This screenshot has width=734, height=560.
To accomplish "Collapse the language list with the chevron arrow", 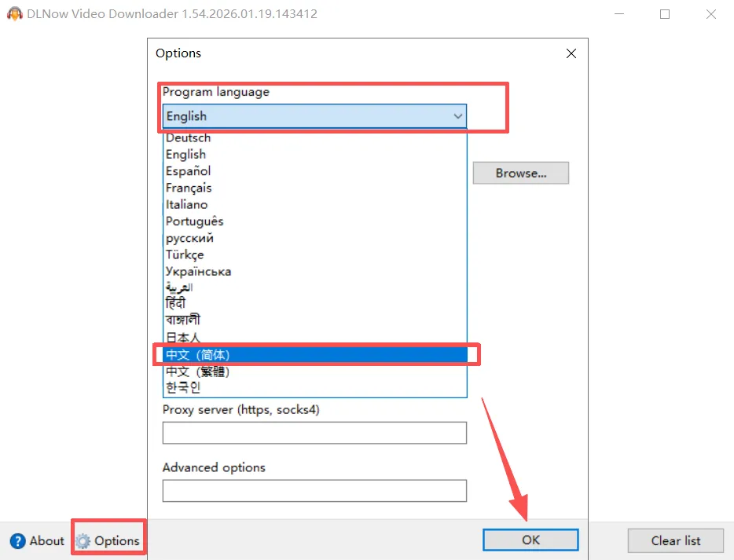I will [458, 116].
